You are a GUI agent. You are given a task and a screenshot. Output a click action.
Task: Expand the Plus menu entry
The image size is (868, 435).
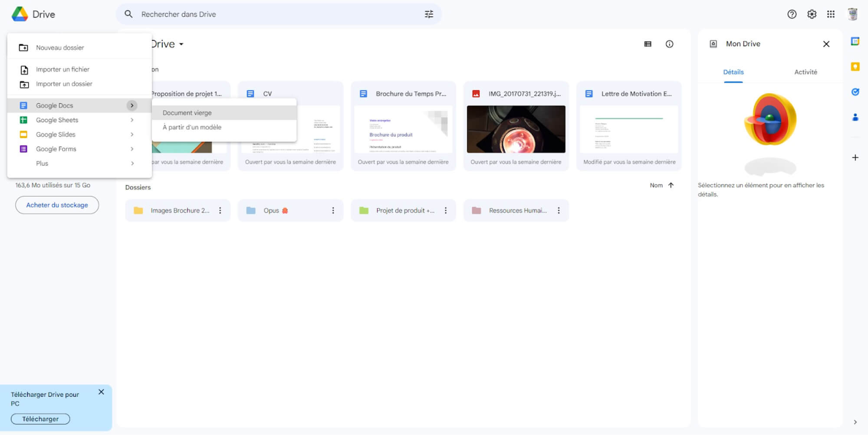coord(42,163)
